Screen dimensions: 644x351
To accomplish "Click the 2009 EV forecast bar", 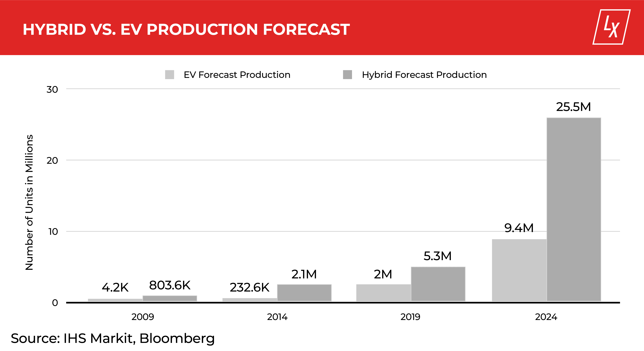I will coord(115,300).
